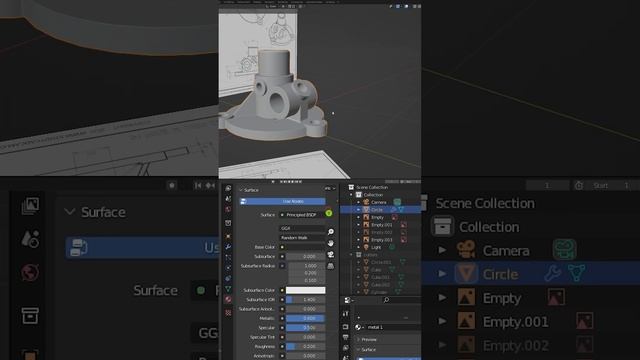The width and height of the screenshot is (640, 360).
Task: Click the Light row's green data icon
Action: (392, 247)
